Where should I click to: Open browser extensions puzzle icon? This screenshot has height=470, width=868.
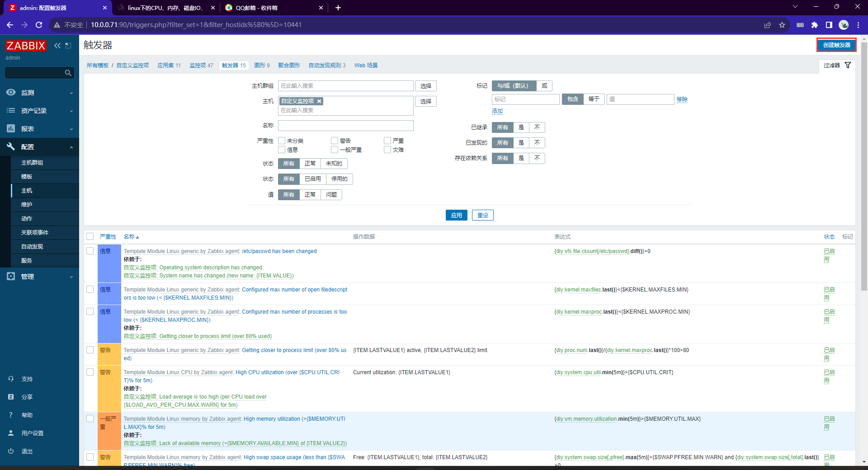[815, 25]
